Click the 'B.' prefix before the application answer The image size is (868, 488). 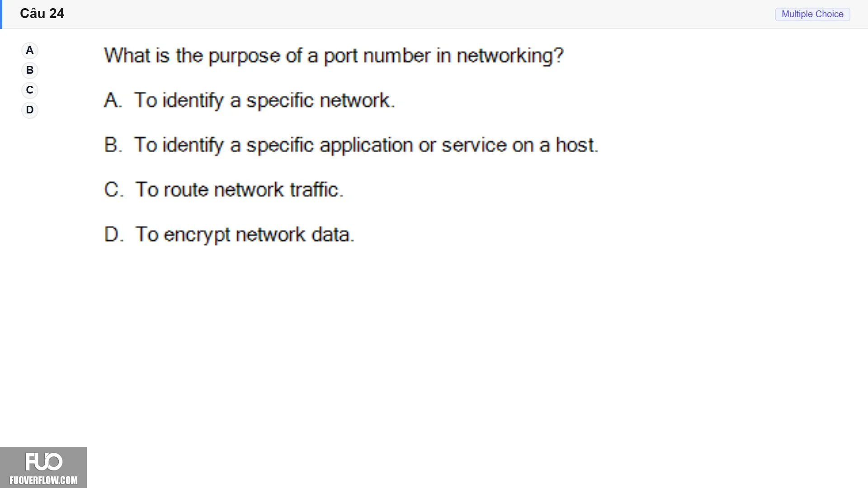113,145
